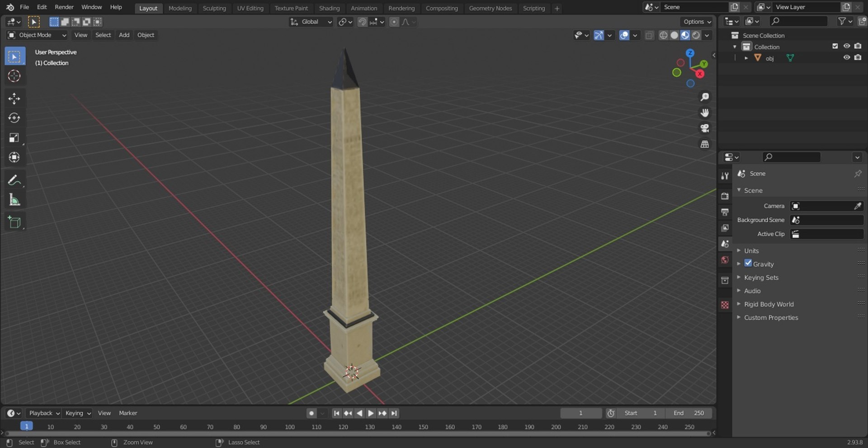Open the File menu

[24, 7]
